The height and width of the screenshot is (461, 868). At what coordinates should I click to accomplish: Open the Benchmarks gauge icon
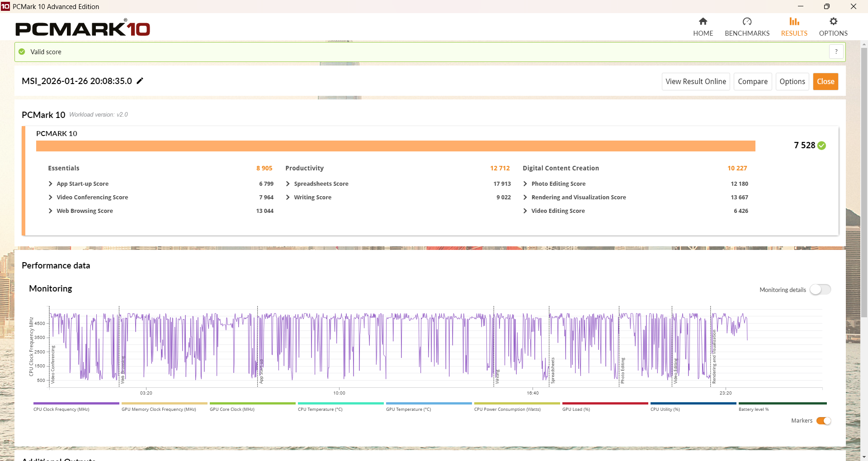pyautogui.click(x=747, y=22)
